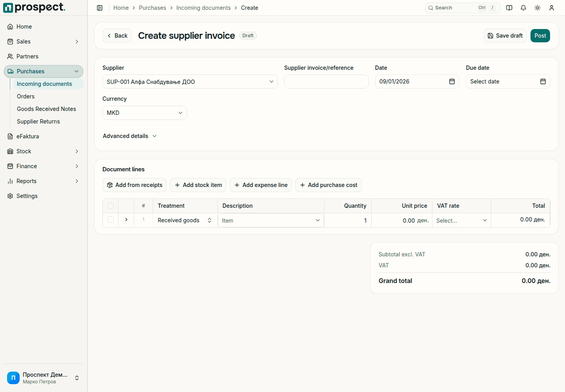This screenshot has width=565, height=392.
Task: Focus the global Search box
Action: [463, 8]
